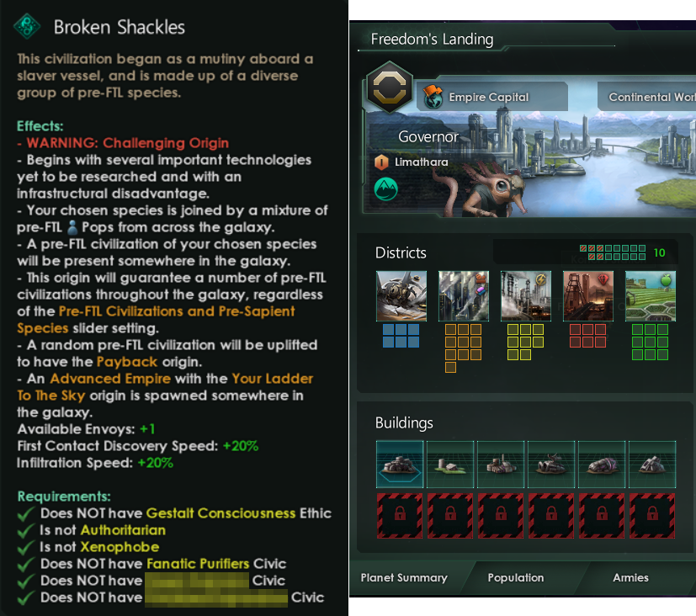The width and height of the screenshot is (696, 616).
Task: Click governor's green mountain trait icon
Action: 385,189
